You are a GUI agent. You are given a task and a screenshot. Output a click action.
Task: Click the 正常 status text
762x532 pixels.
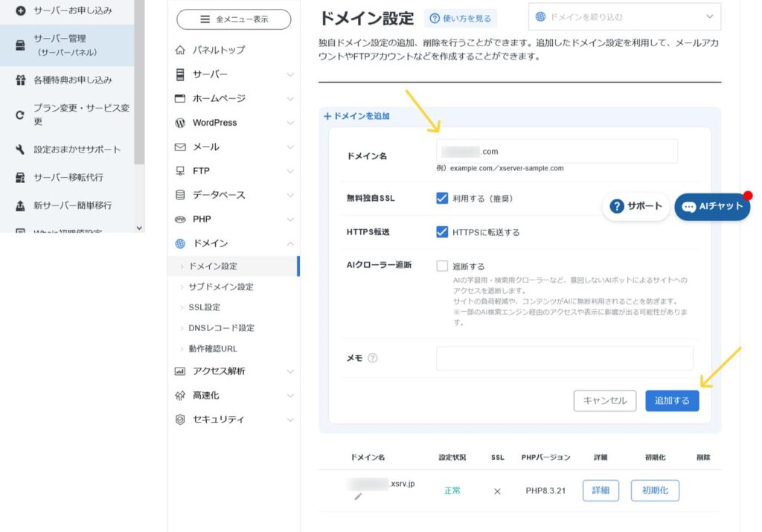coord(452,490)
